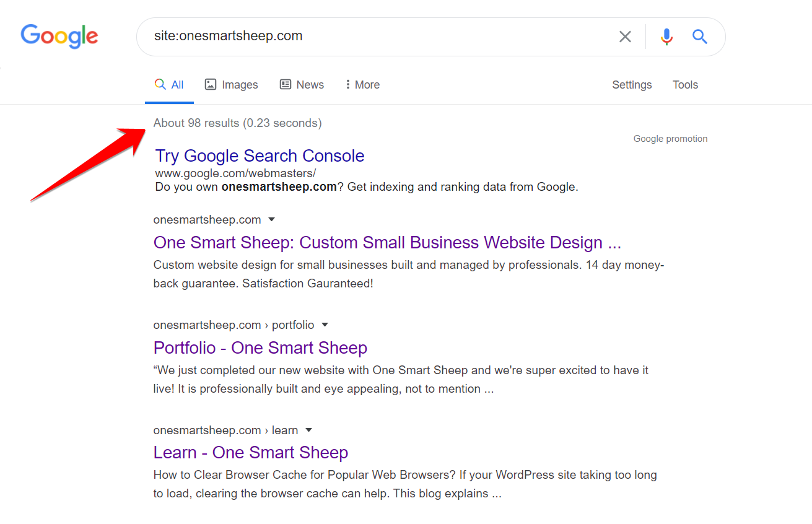Click the blue magnifying glass search icon
The image size is (812, 524).
pyautogui.click(x=700, y=37)
